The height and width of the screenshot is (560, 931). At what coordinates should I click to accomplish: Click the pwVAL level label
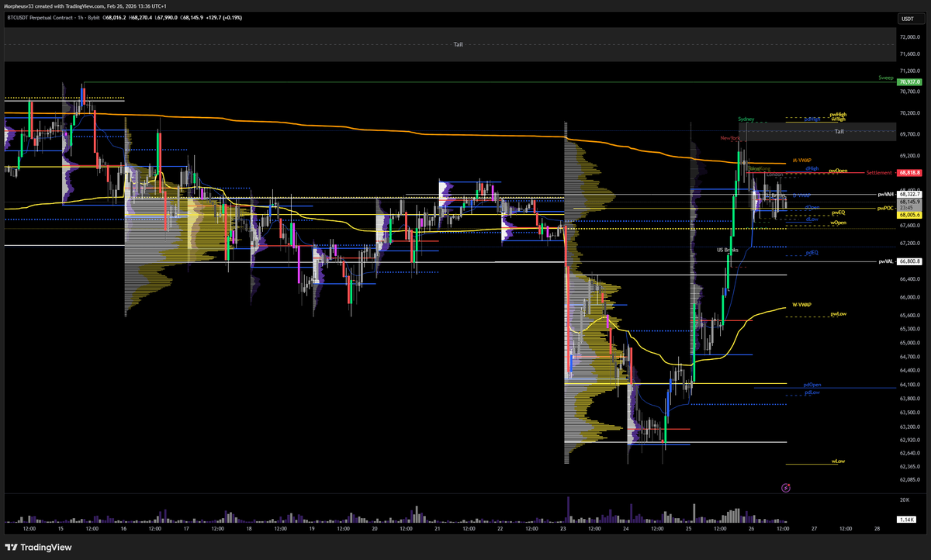click(x=886, y=262)
